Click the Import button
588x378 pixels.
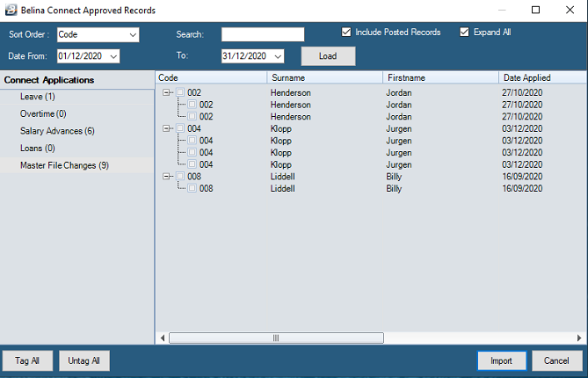pyautogui.click(x=501, y=360)
